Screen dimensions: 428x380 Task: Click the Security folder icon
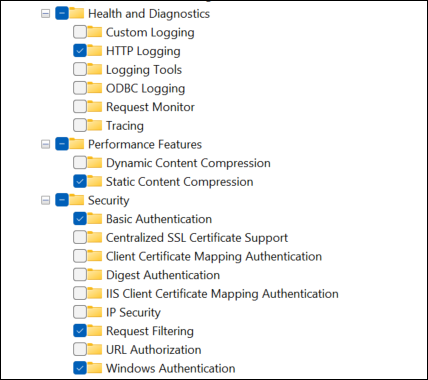point(77,200)
